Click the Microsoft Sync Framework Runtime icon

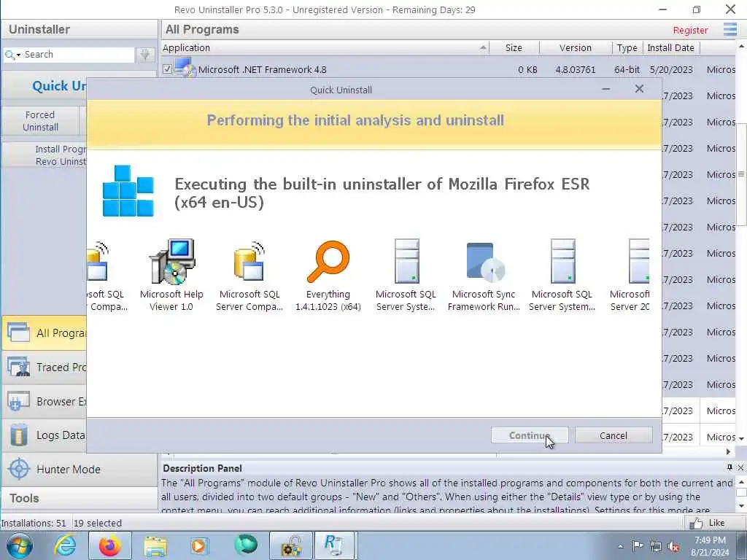tap(484, 262)
